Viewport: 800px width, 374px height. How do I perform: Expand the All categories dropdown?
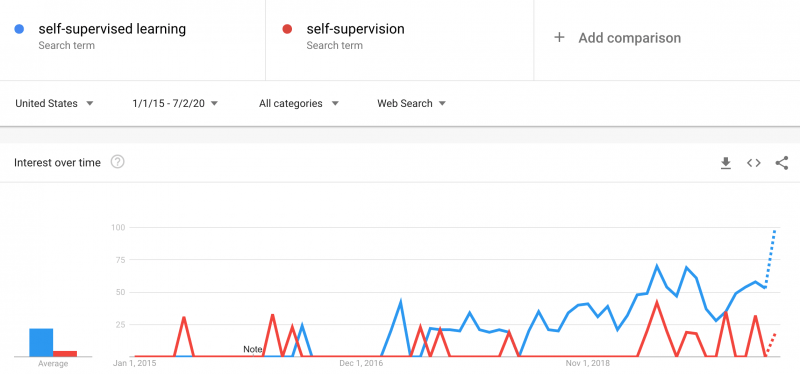click(299, 104)
